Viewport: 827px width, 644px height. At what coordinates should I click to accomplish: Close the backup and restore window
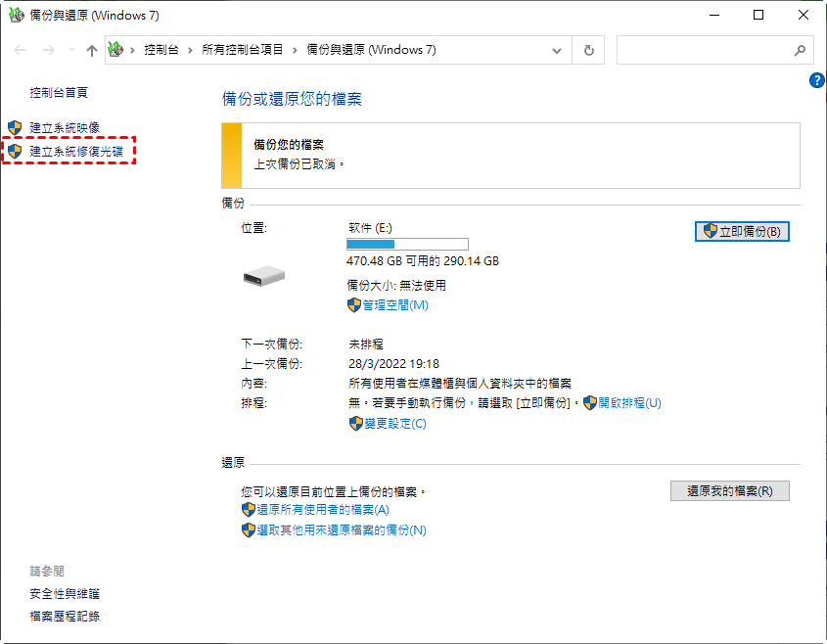(804, 16)
